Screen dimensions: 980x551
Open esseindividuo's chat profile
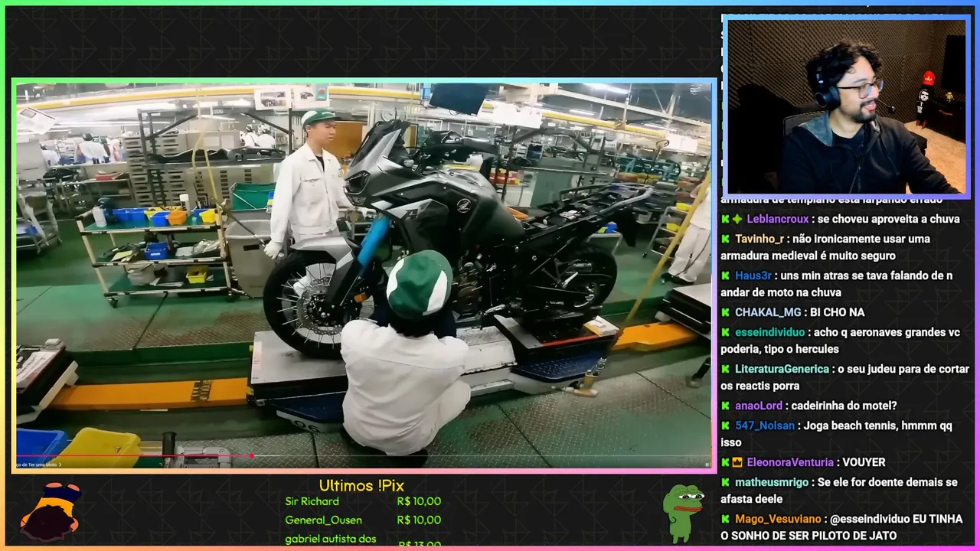pos(769,332)
